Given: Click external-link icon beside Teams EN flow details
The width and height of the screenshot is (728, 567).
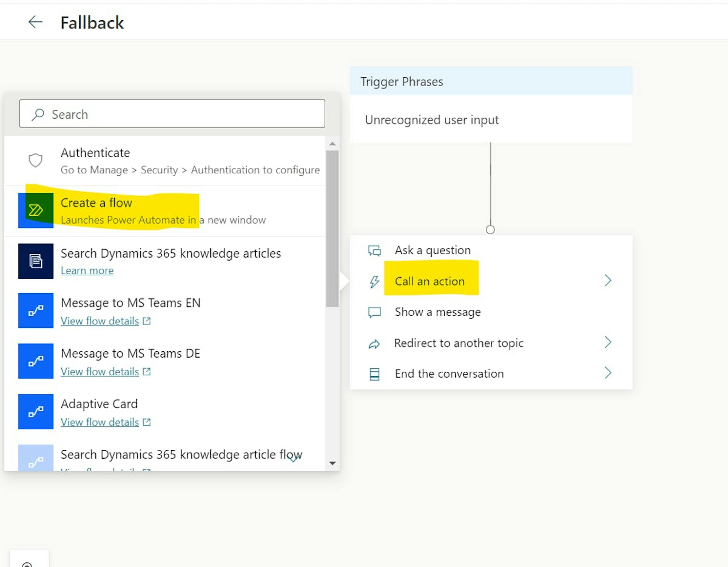Looking at the screenshot, I should coord(147,321).
